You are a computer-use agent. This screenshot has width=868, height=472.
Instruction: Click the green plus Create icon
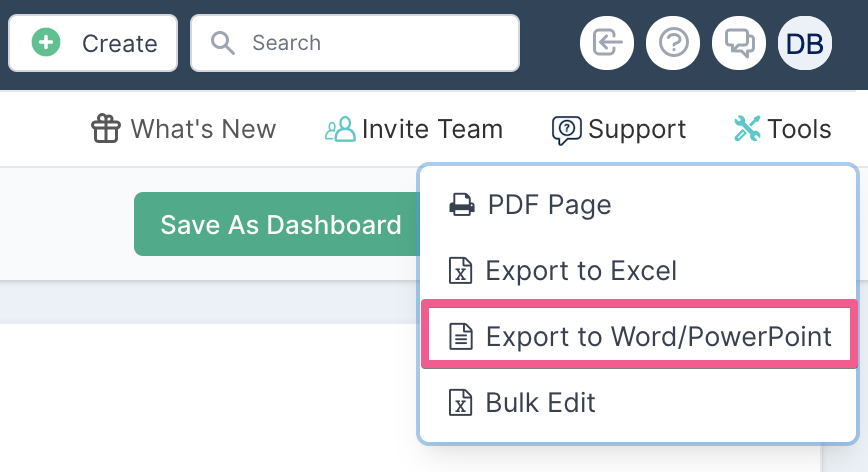pyautogui.click(x=46, y=43)
